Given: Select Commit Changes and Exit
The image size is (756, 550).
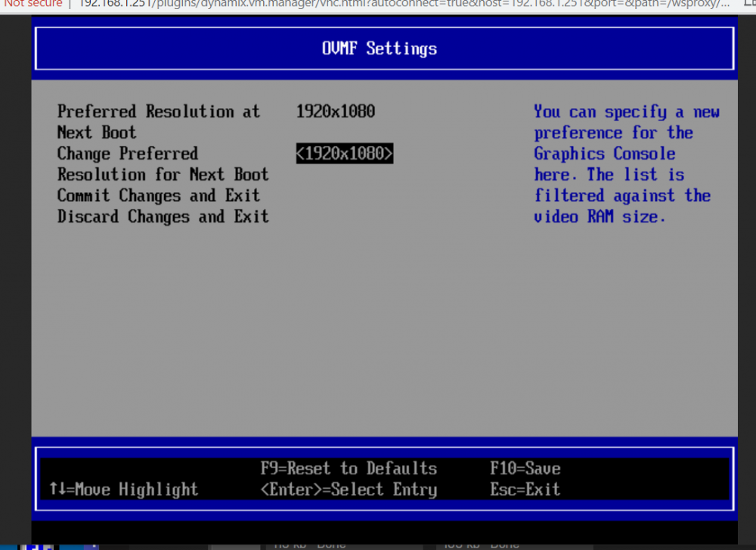Looking at the screenshot, I should tap(159, 195).
